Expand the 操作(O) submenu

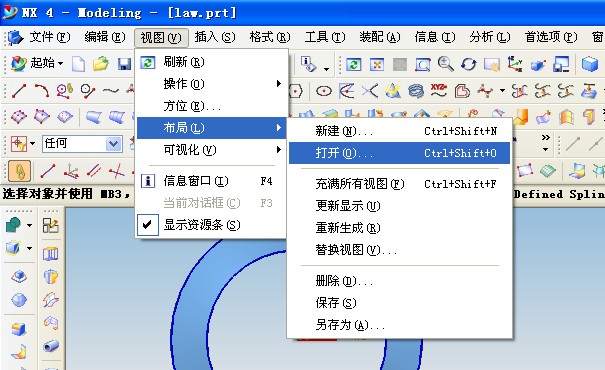point(211,84)
